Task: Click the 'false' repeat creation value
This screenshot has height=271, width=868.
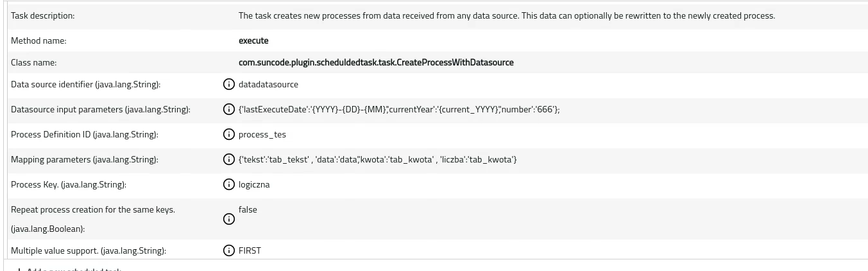Action: click(248, 209)
